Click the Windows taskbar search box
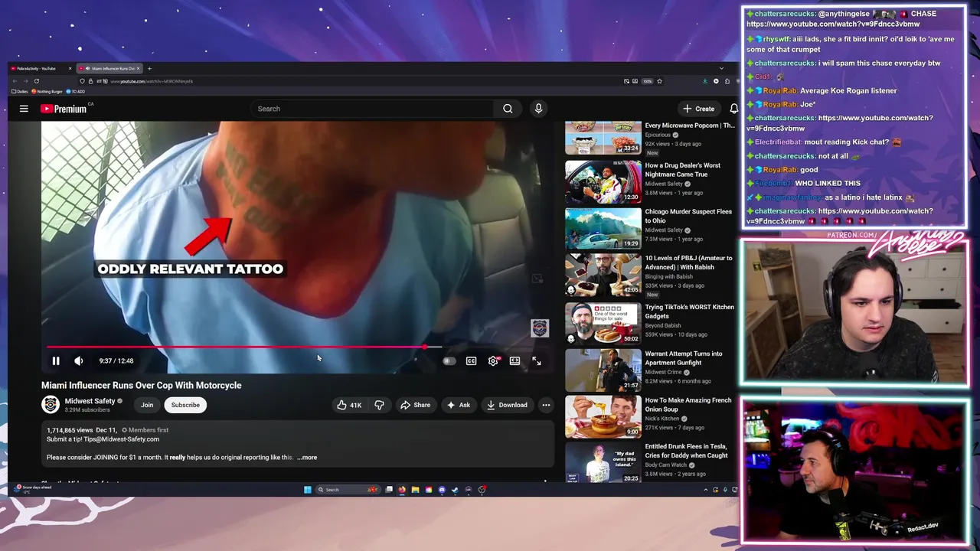 coord(349,490)
